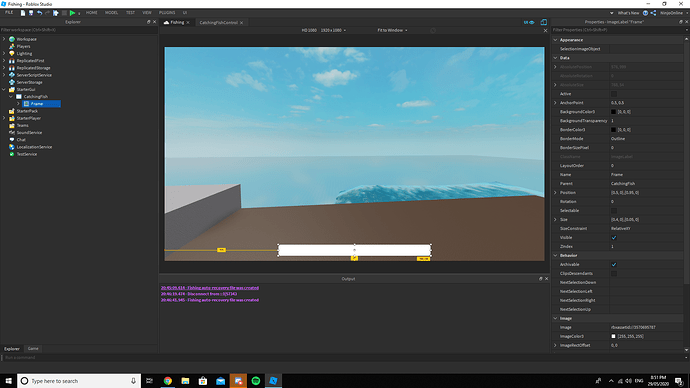This screenshot has height=388, width=690.
Task: Click the device emulator icon
Action: 544,22
